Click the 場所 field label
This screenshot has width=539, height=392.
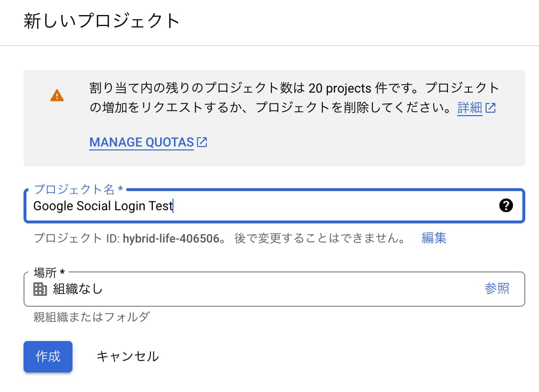pos(49,272)
